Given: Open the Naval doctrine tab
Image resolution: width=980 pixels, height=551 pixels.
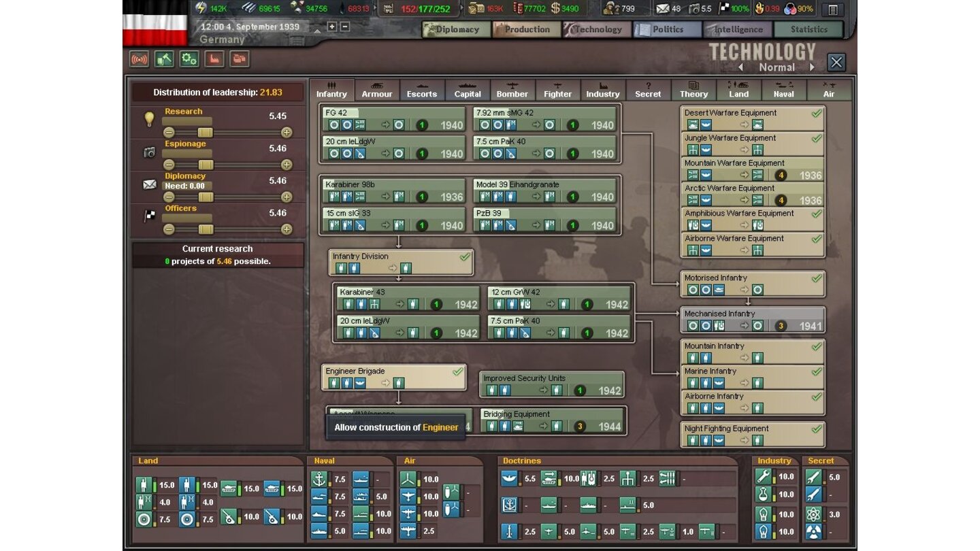Looking at the screenshot, I should pos(784,90).
